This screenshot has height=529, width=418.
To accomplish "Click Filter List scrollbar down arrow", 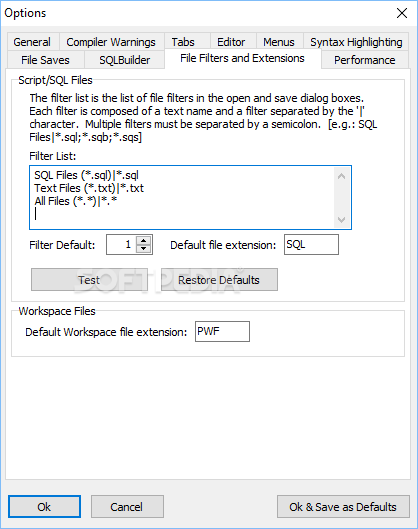I will pos(341,220).
